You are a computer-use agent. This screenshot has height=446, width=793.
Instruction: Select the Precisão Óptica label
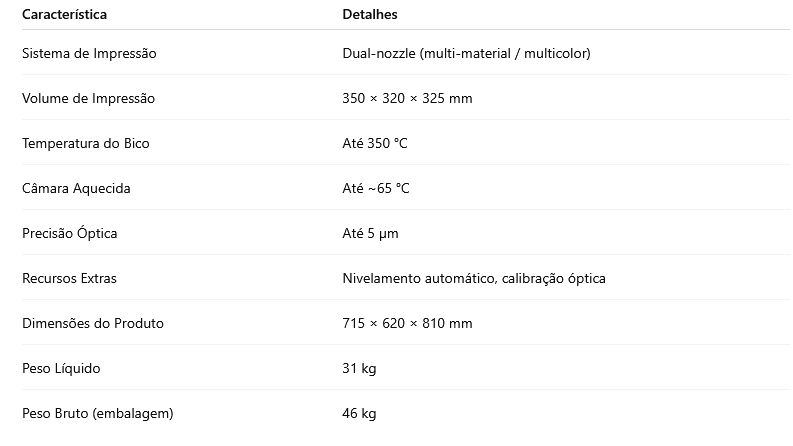pos(69,233)
